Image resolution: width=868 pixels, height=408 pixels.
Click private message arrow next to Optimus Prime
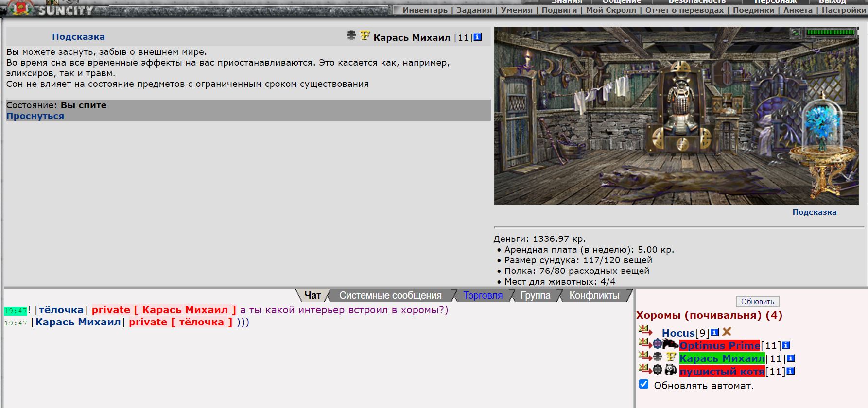click(x=645, y=344)
